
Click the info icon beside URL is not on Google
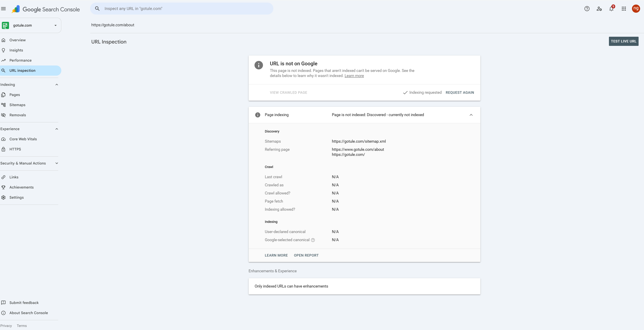click(x=258, y=65)
